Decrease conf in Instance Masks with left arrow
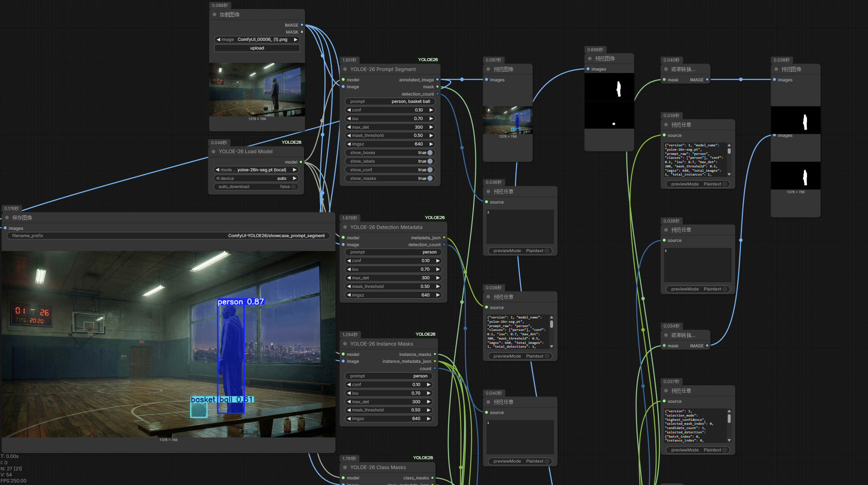The height and width of the screenshot is (485, 868). pyautogui.click(x=349, y=385)
